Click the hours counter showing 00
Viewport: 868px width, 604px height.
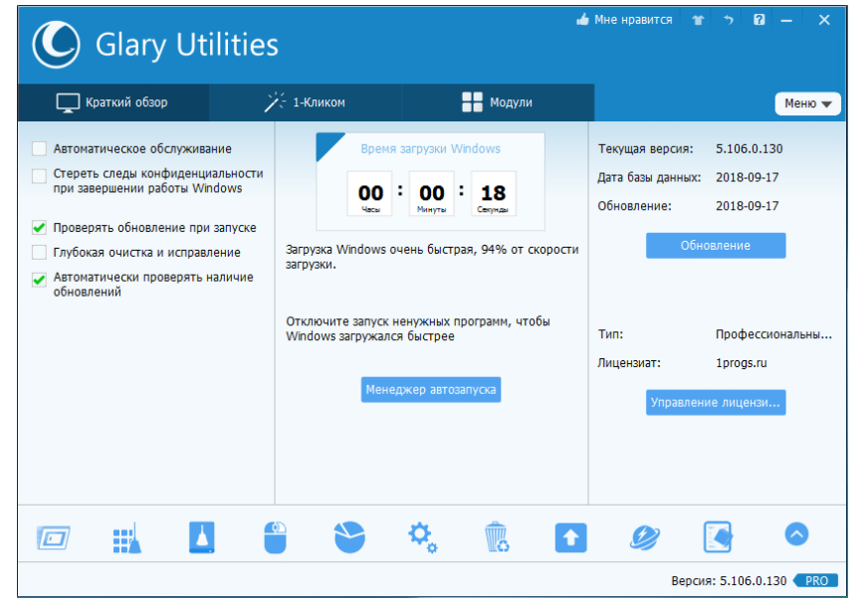coord(370,193)
